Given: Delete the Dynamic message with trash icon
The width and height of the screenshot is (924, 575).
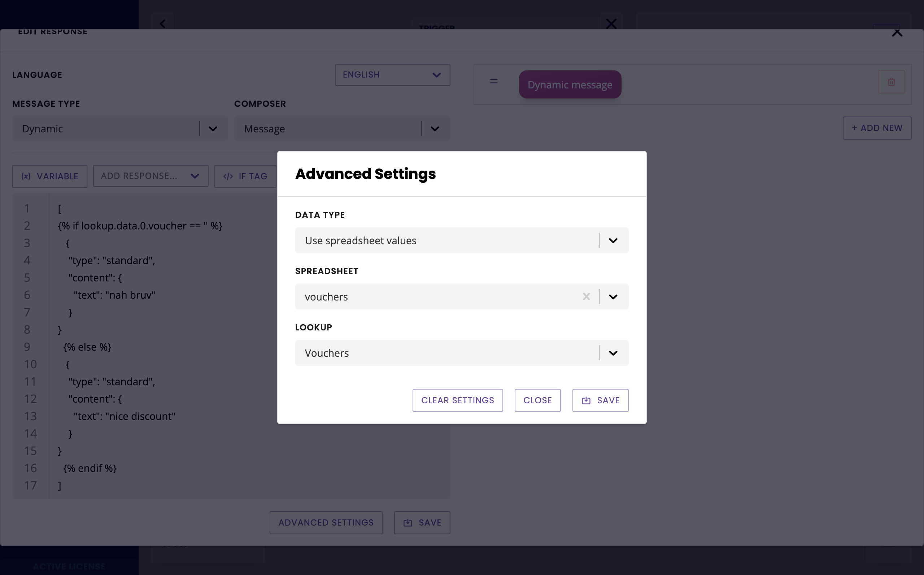Looking at the screenshot, I should coord(891,82).
